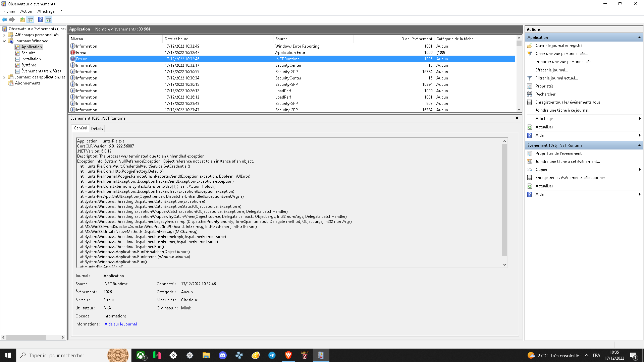Close the event preview pane
This screenshot has height=362, width=644.
pos(517,118)
